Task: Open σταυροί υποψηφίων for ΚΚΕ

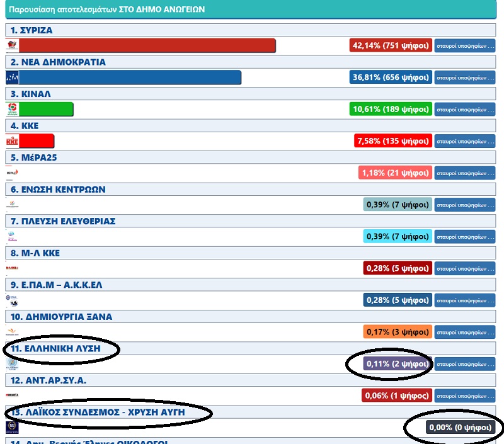Action: click(464, 140)
